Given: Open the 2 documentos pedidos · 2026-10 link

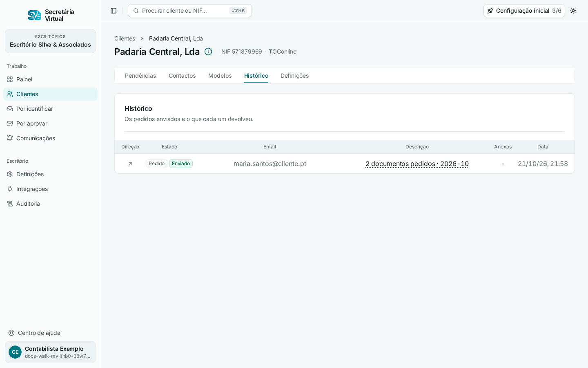Looking at the screenshot, I should [x=417, y=164].
